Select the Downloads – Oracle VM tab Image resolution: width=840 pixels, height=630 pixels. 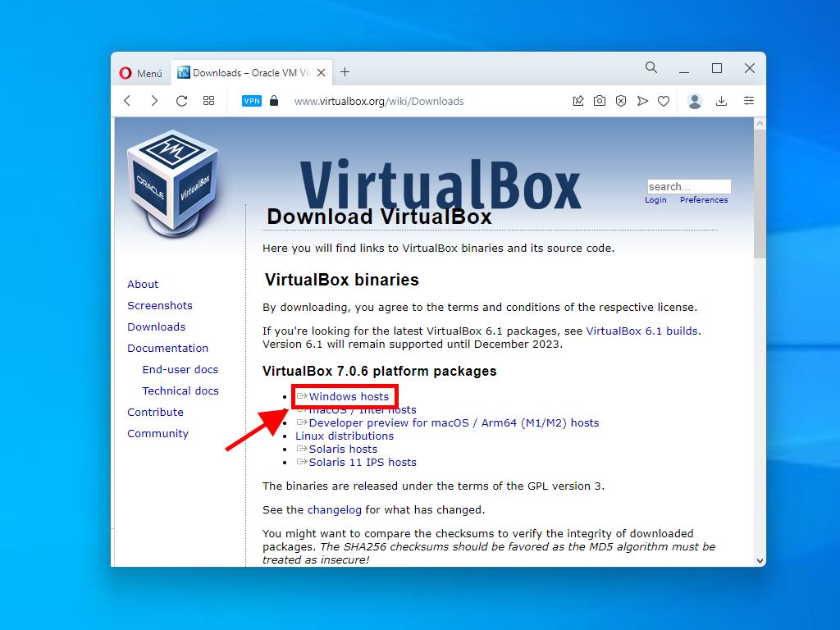point(246,72)
